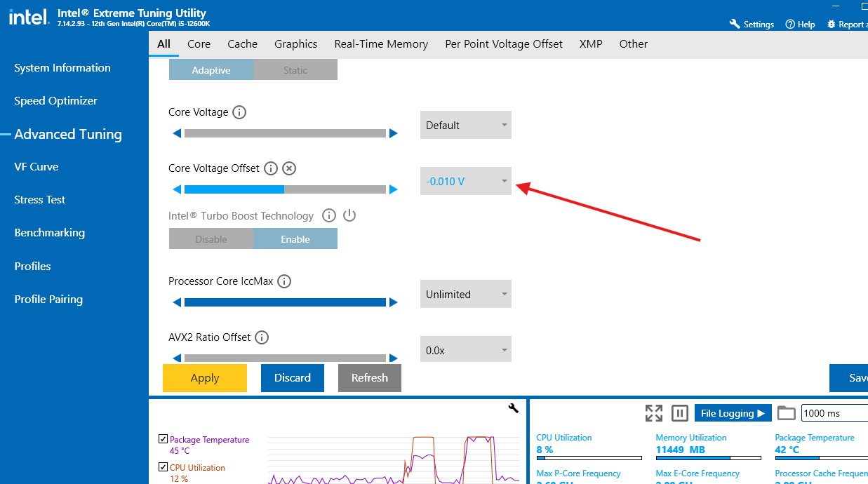This screenshot has width=868, height=484.
Task: Open Settings in the title bar
Action: point(752,24)
